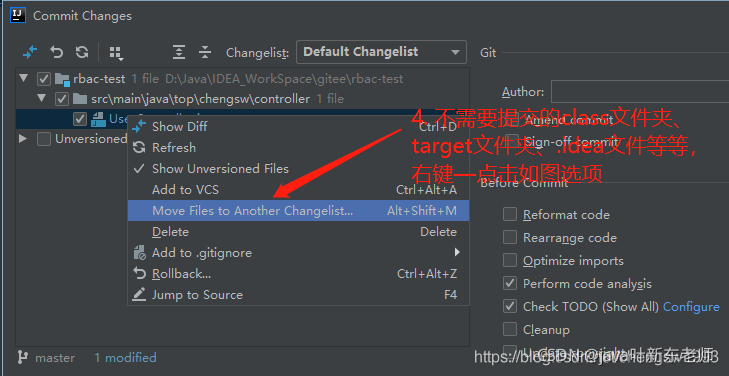This screenshot has height=376, width=729.
Task: Click the Configure link for TODO
Action: [x=691, y=307]
